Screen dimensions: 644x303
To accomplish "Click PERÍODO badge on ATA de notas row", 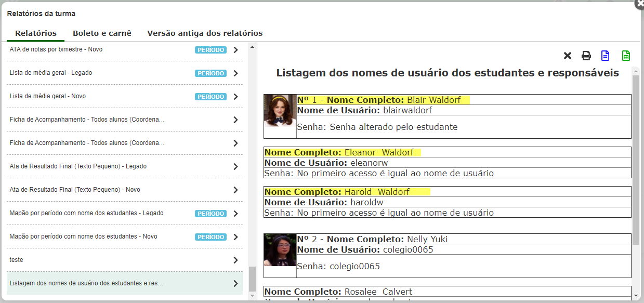I will tap(211, 50).
